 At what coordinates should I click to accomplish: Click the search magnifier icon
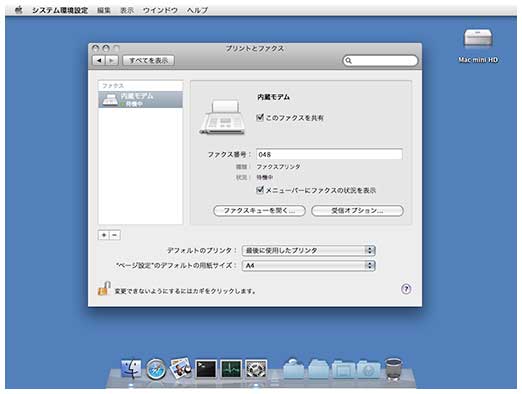point(349,61)
